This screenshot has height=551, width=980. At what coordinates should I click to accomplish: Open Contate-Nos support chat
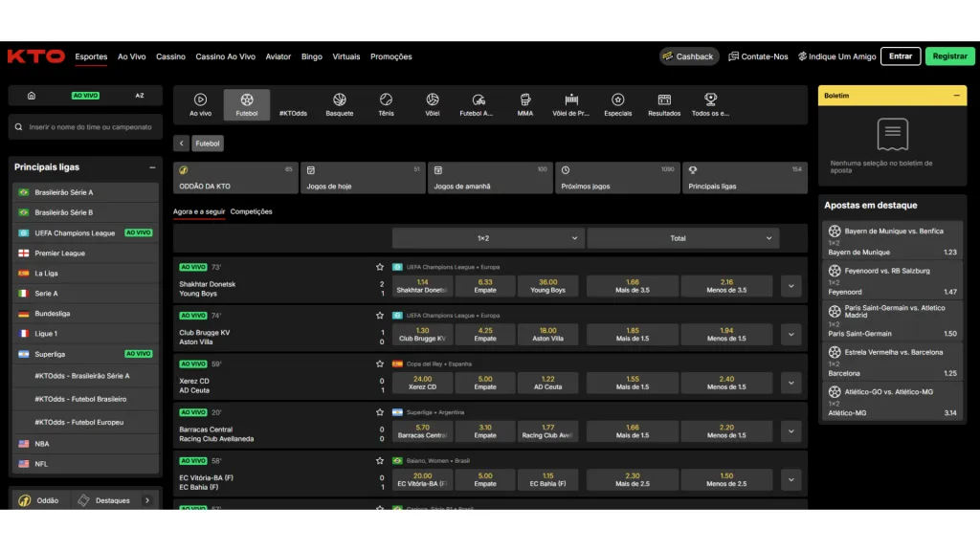(758, 56)
